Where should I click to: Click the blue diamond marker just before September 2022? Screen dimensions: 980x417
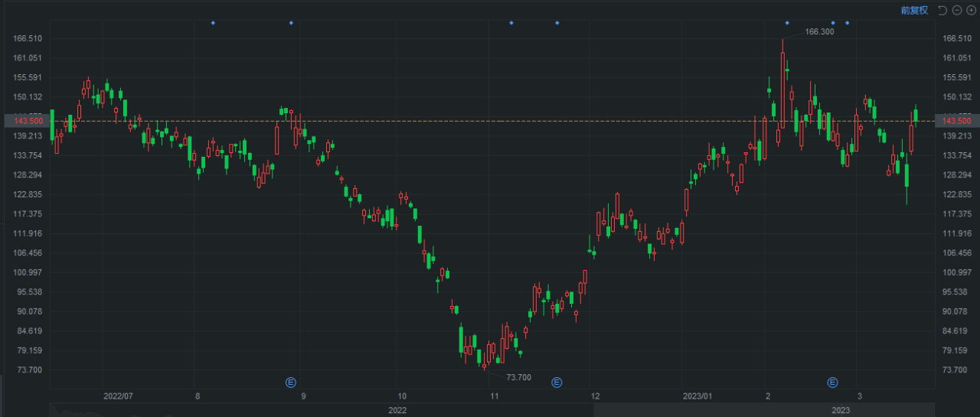pos(291,23)
